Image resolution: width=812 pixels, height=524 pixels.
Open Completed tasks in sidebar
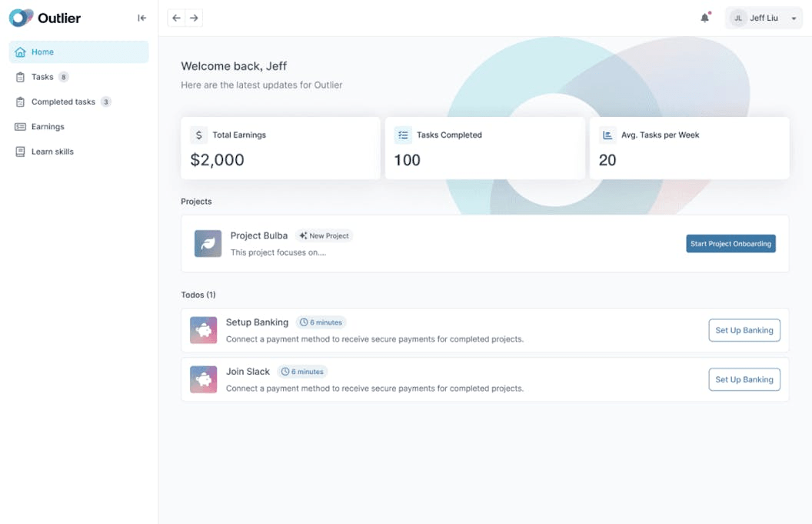click(x=78, y=102)
